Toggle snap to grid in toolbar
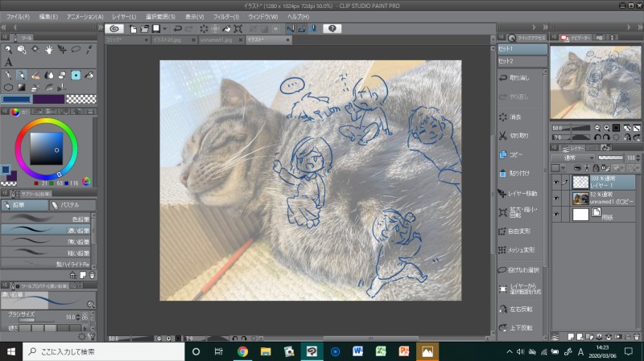This screenshot has height=361, width=644. [313, 29]
